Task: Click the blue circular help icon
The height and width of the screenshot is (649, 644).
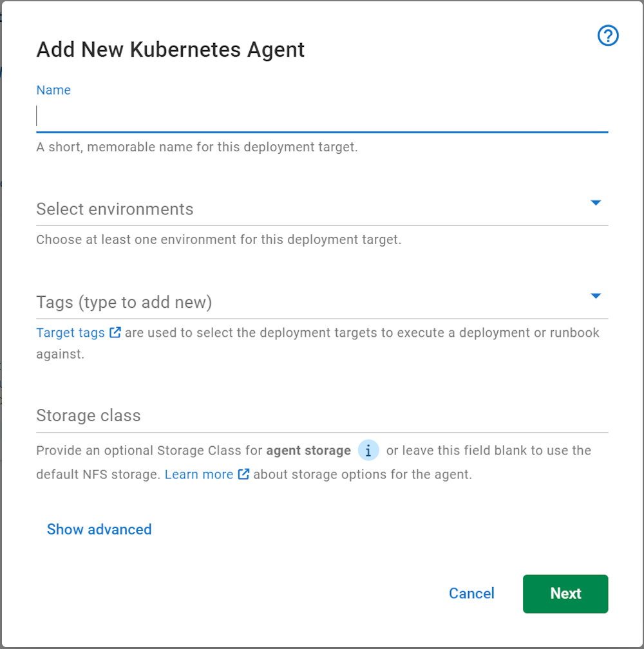Action: (x=607, y=35)
